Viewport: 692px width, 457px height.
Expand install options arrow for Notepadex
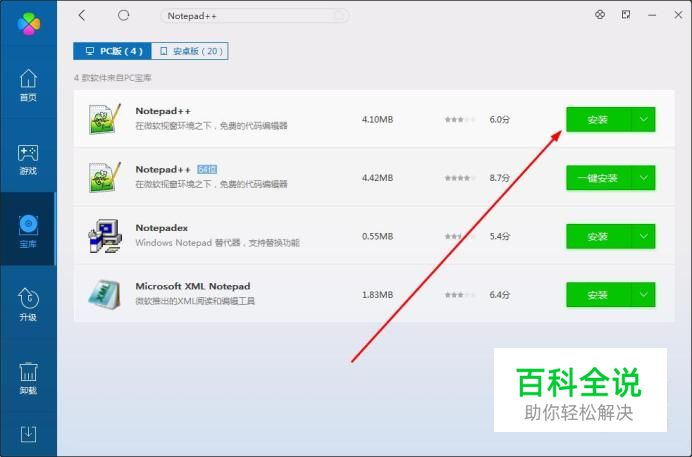click(643, 236)
